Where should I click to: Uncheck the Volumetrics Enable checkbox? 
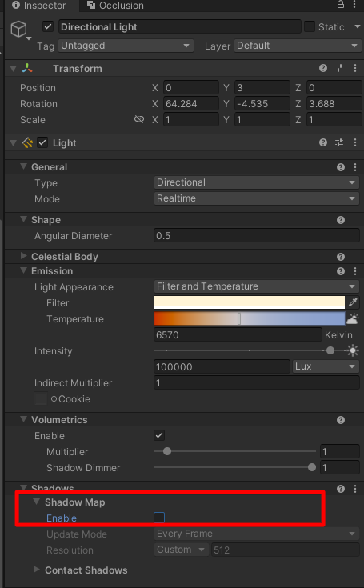pyautogui.click(x=159, y=435)
